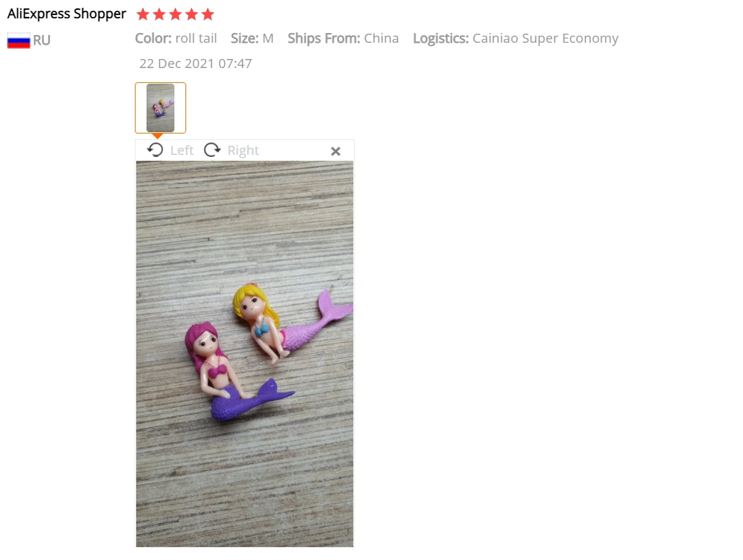Click the fifth rating star

pos(207,14)
